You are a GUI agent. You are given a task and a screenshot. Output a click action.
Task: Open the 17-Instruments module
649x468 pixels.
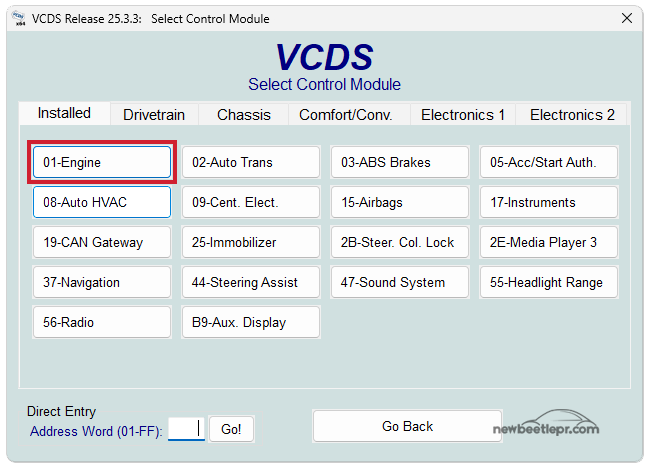click(549, 202)
